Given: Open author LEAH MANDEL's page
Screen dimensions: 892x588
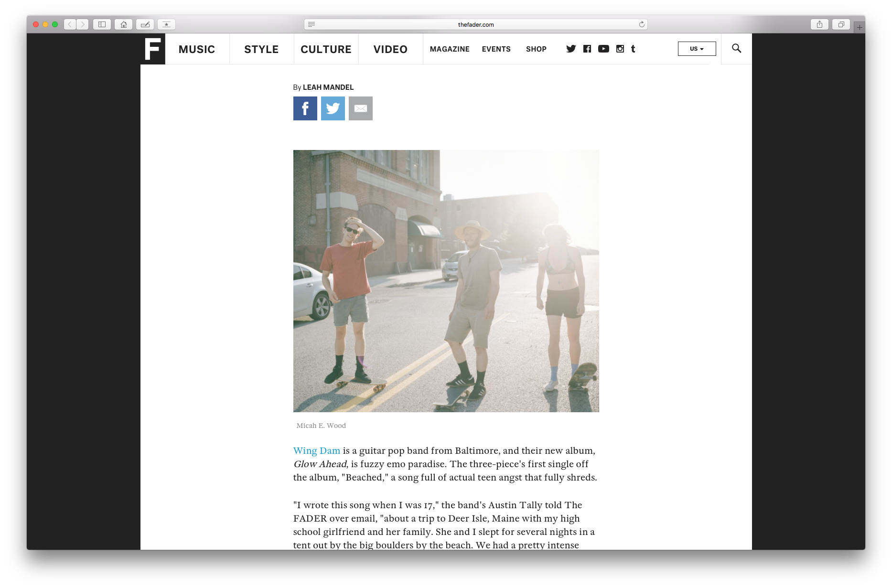Looking at the screenshot, I should tap(328, 87).
